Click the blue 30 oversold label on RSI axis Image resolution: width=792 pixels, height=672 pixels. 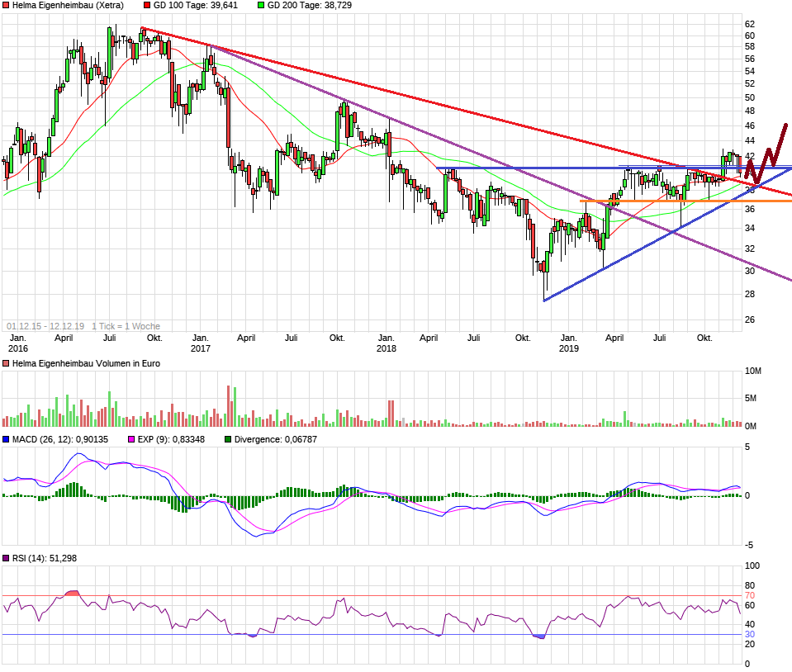(x=750, y=635)
